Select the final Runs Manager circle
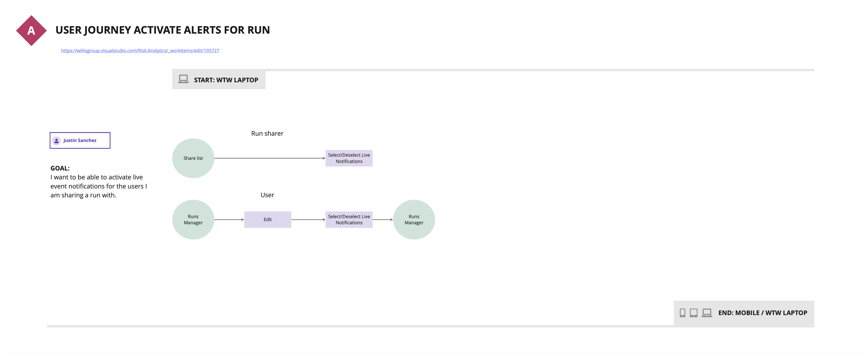The image size is (868, 356). point(414,220)
